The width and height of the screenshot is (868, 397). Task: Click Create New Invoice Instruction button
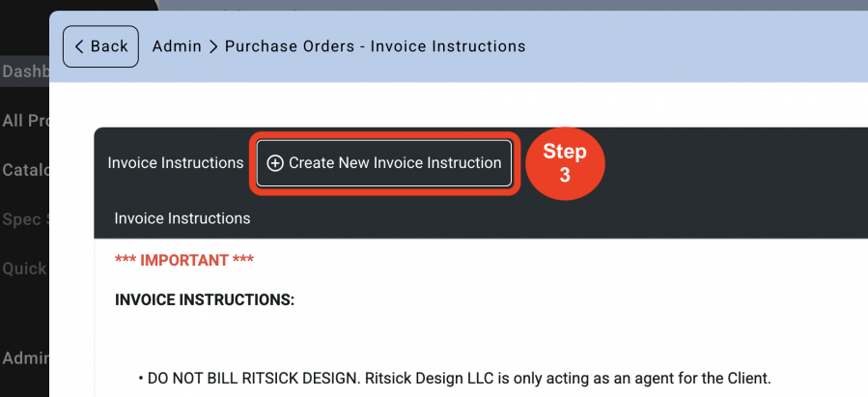coord(383,163)
